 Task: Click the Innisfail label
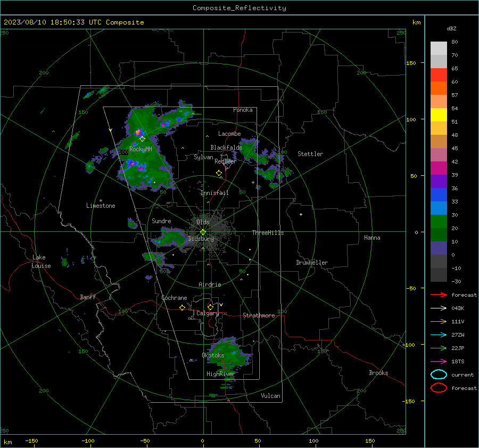click(214, 193)
